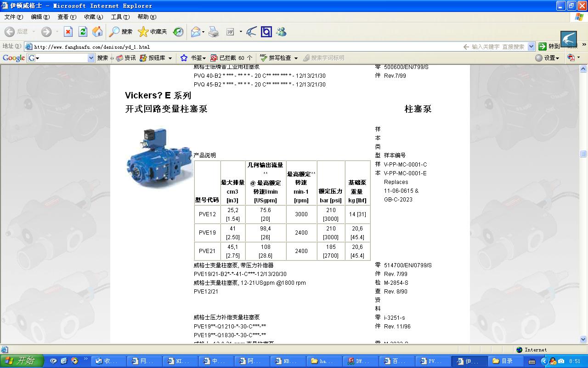Image resolution: width=588 pixels, height=368 pixels.
Task: Click the blue Vickers pump image
Action: pyautogui.click(x=159, y=157)
